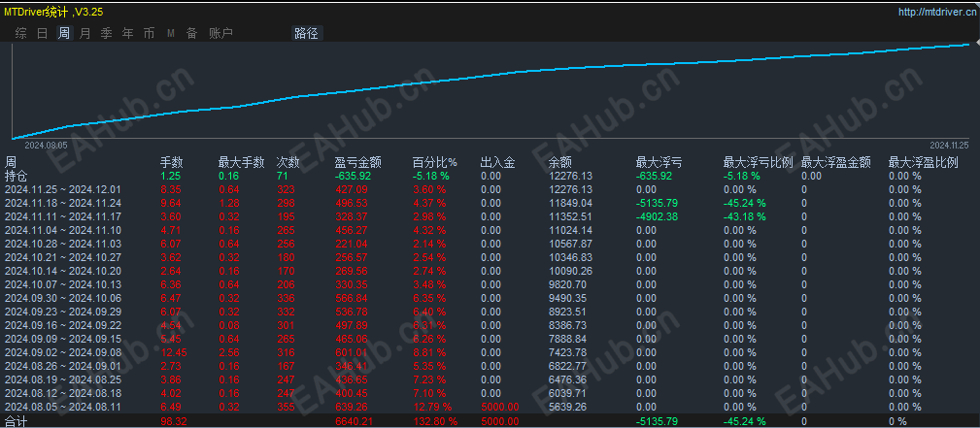Click the 最大浮盈比例 column header
Viewport: 980px width, 428px height.
click(x=923, y=162)
